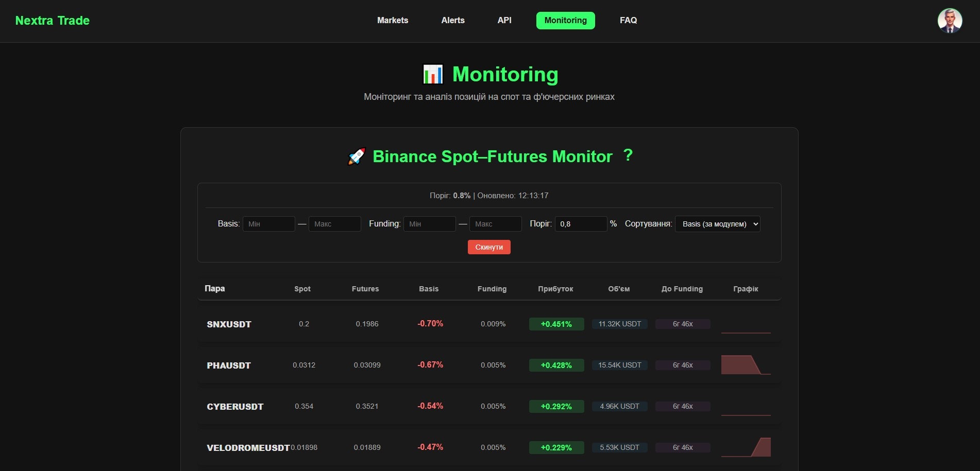
Task: Open the VELODROMEUSDT mini chart
Action: [x=746, y=447]
